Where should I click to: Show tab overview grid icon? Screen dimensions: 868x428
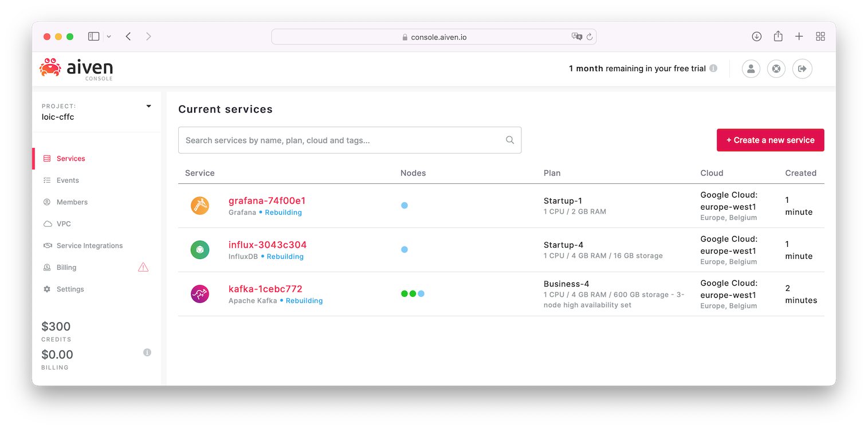pos(820,36)
